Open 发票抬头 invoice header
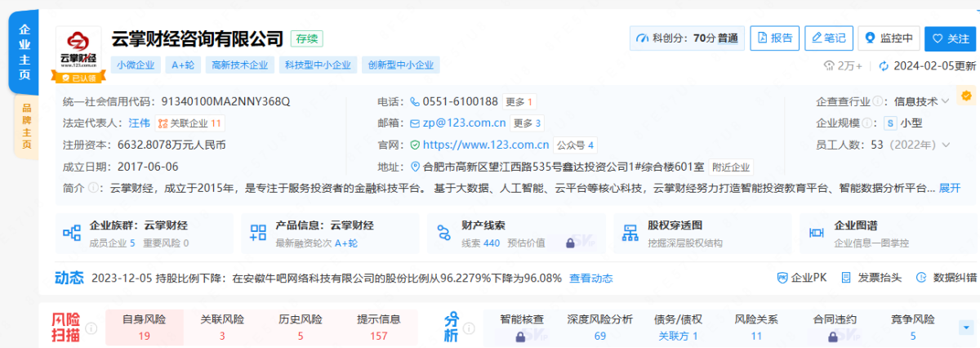The height and width of the screenshot is (348, 980). (871, 278)
